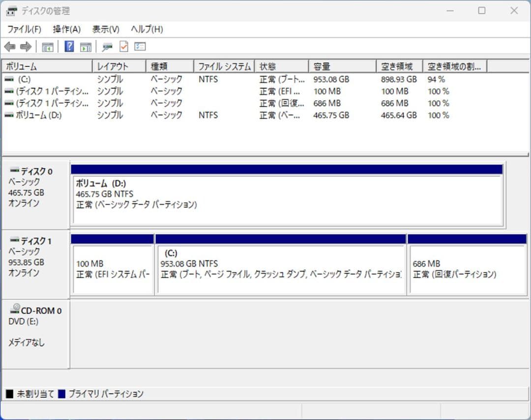Toggle the show/hide action pane icon
This screenshot has width=531, height=420.
point(87,46)
